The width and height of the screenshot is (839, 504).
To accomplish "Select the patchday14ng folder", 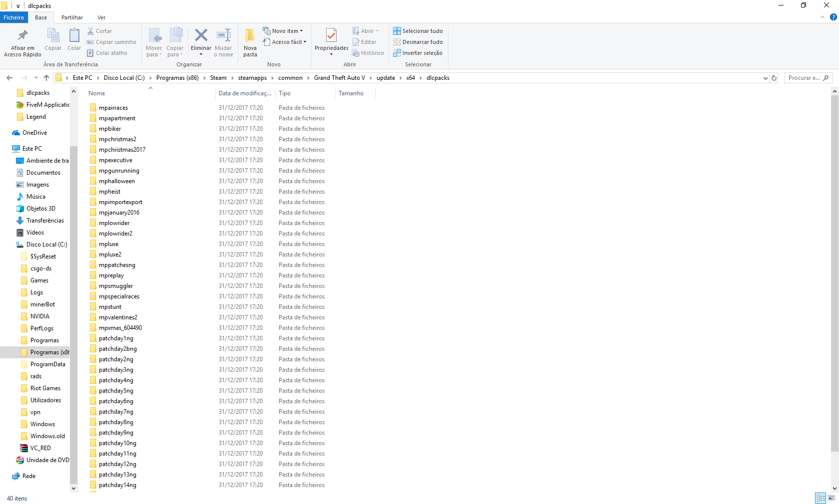I will pos(117,485).
